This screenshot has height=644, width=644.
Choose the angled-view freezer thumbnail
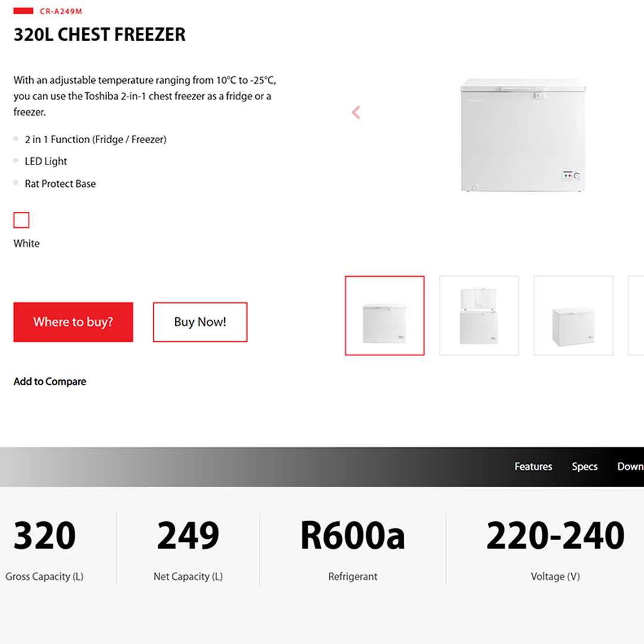click(573, 315)
